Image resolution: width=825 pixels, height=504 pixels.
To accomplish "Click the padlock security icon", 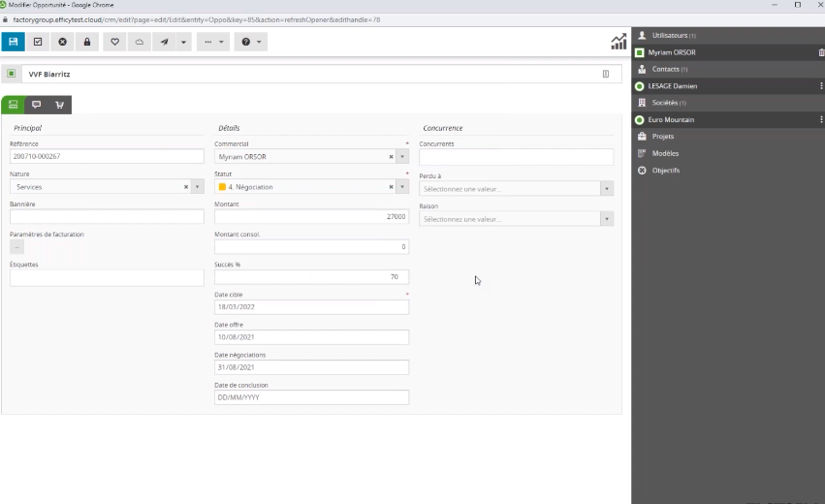I will pos(87,42).
